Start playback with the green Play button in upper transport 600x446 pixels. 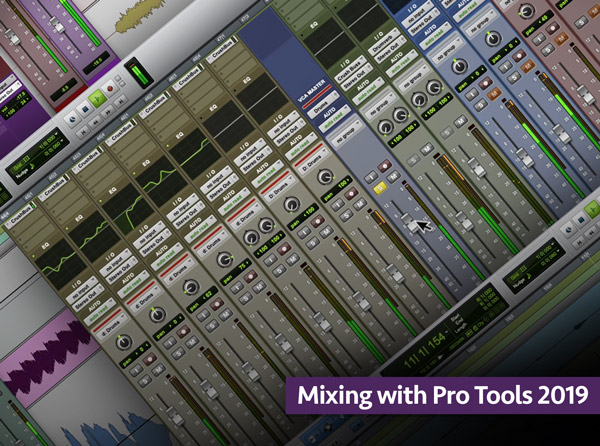pos(97,99)
